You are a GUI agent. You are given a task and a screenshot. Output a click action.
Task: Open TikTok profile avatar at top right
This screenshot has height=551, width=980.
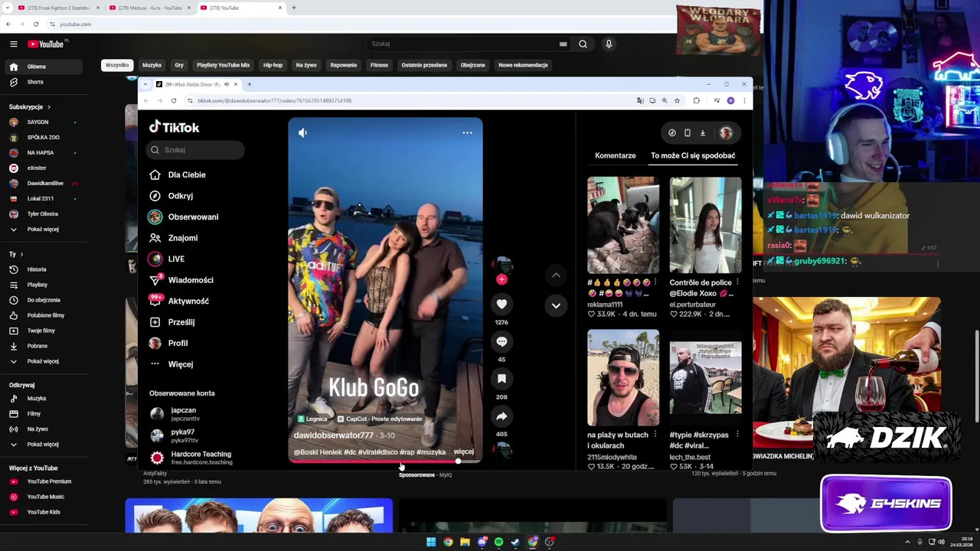coord(726,133)
